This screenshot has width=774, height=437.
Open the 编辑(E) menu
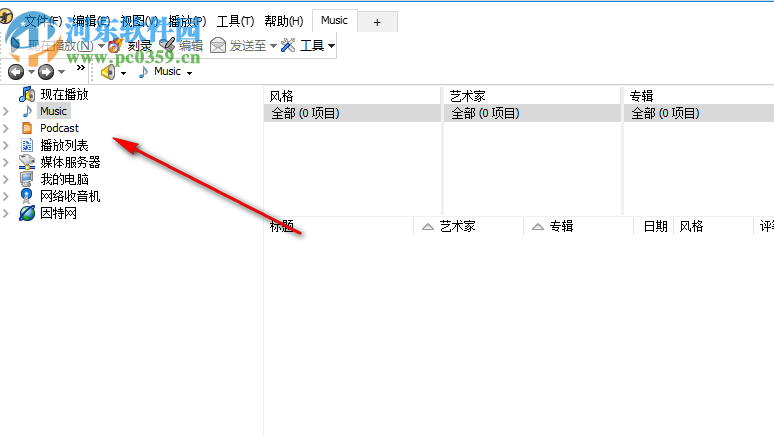coord(91,21)
